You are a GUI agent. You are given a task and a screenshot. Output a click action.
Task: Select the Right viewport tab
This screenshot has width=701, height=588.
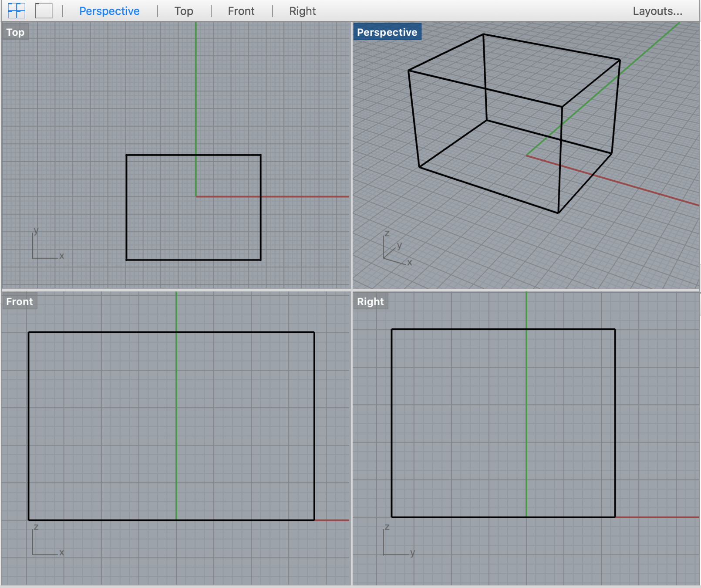point(303,11)
